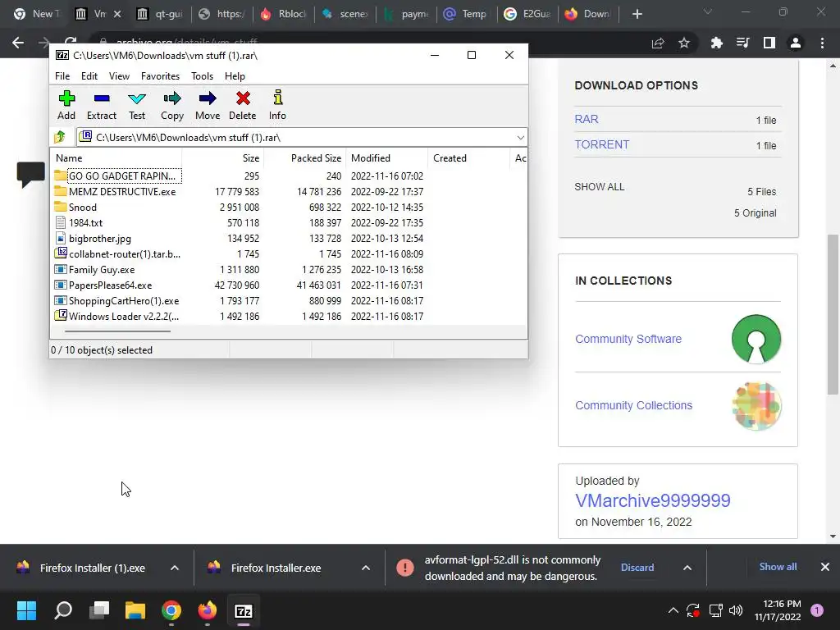Expand options for Firefox Installer.exe download
Screen dimensions: 840x630
[365, 568]
